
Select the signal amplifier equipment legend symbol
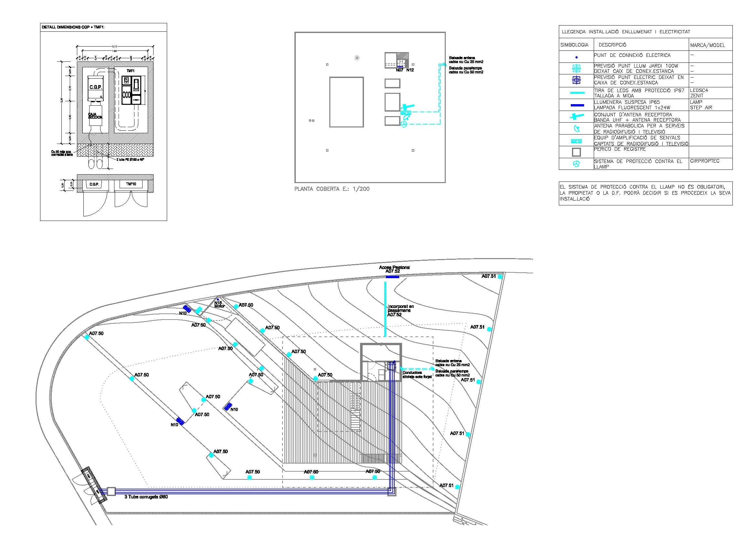[576, 141]
